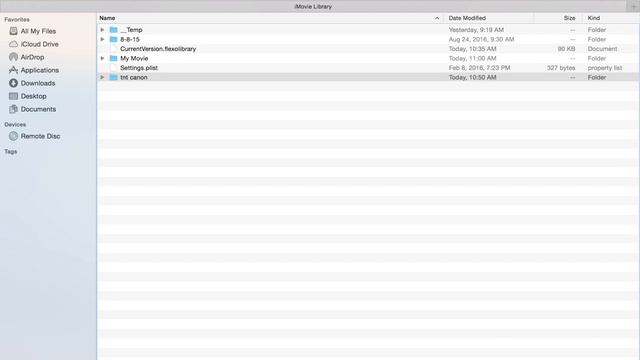Click the My Movie folder icon
The width and height of the screenshot is (640, 360).
[x=113, y=58]
